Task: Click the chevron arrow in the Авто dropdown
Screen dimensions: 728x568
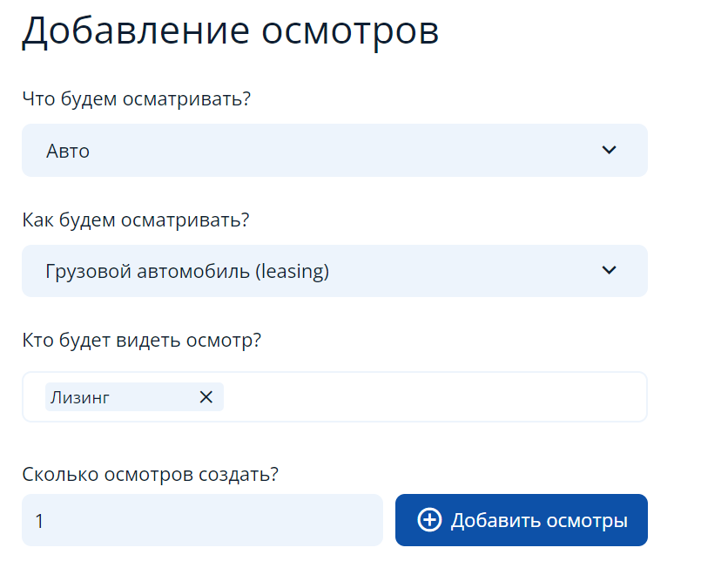Action: (x=610, y=150)
